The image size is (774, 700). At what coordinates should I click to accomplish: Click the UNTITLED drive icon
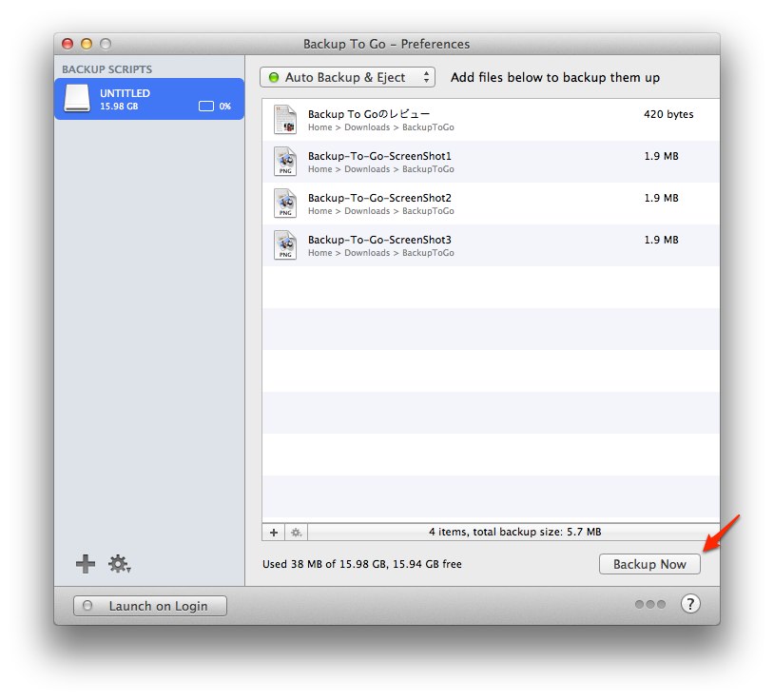[77, 98]
